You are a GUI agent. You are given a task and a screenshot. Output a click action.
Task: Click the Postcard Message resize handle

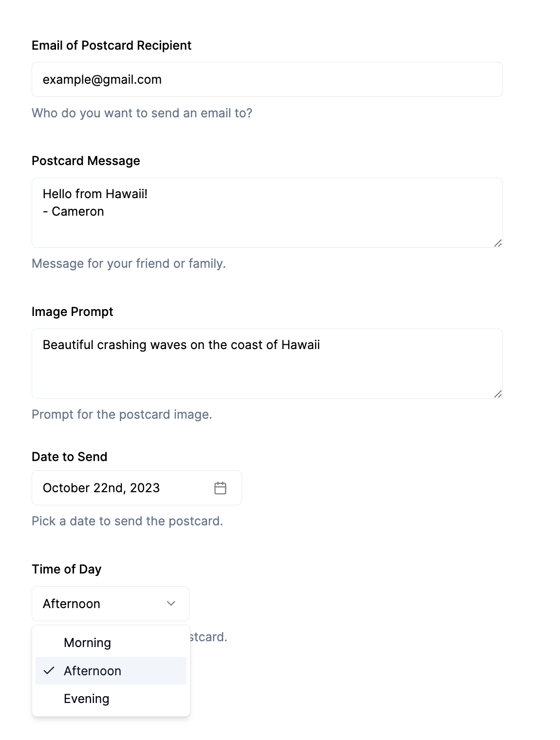pos(498,243)
